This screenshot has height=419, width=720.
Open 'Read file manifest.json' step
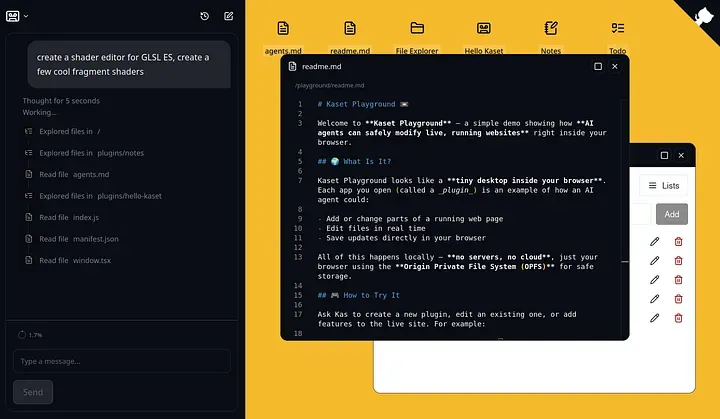tap(72, 239)
